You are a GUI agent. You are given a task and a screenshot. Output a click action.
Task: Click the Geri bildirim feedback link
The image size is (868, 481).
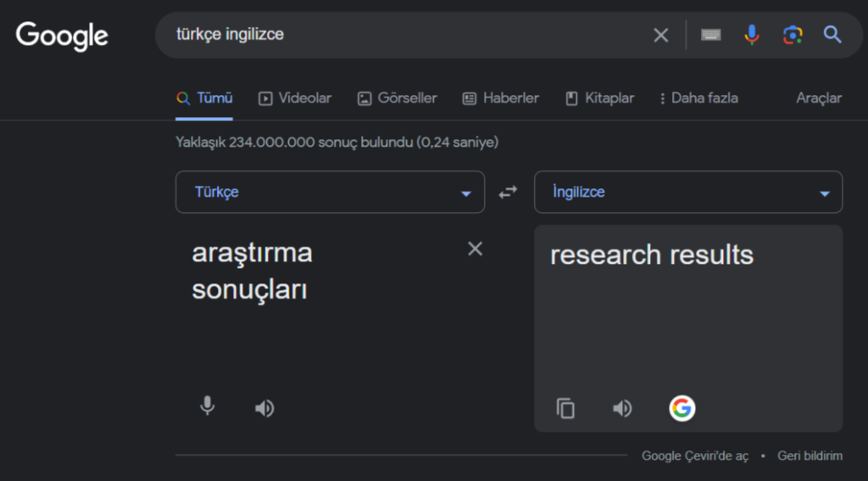coord(810,456)
